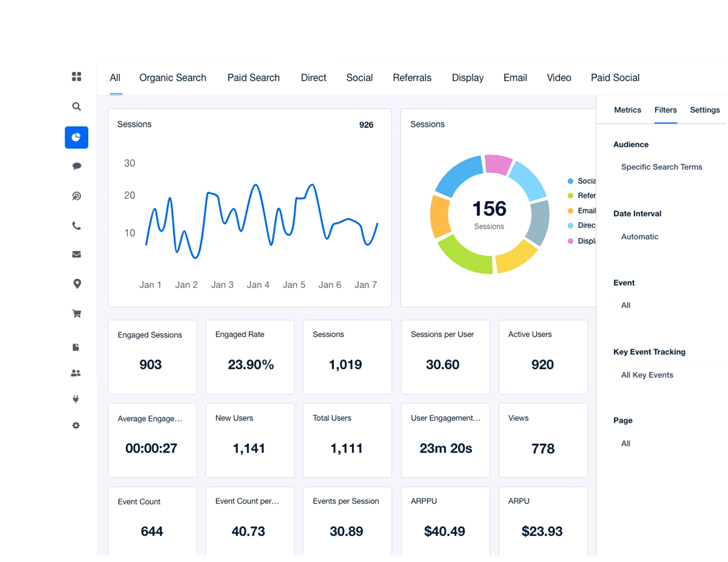Open the dashboard grid icon in the sidebar

pyautogui.click(x=76, y=77)
